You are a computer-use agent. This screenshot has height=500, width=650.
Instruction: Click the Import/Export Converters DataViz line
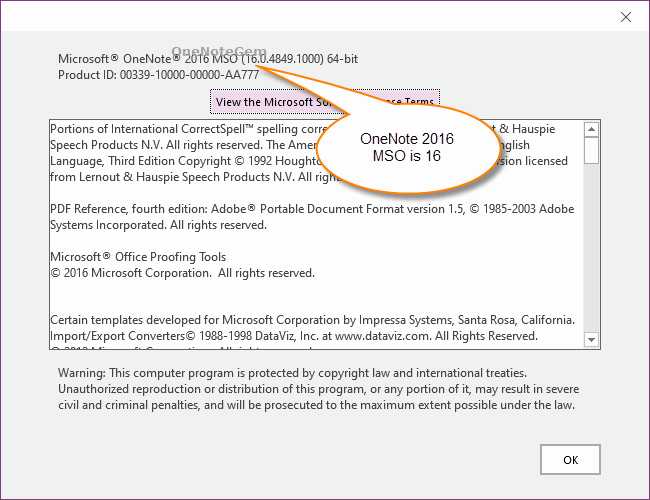click(x=294, y=336)
